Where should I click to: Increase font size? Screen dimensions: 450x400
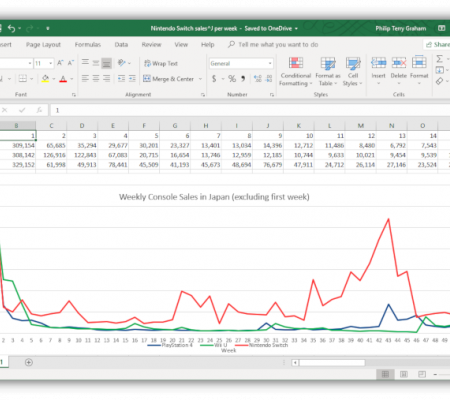[60, 63]
